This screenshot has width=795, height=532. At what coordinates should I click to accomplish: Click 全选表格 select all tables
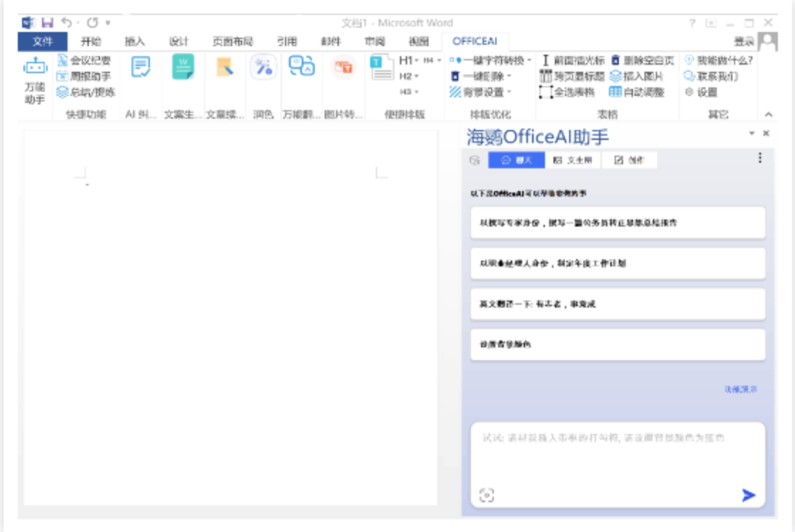567,92
